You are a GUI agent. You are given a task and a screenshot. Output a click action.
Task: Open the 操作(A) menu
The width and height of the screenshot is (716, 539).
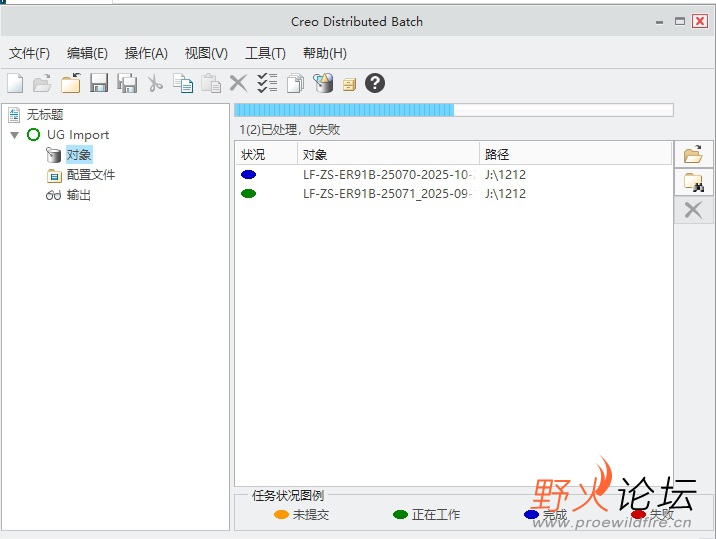pyautogui.click(x=146, y=53)
